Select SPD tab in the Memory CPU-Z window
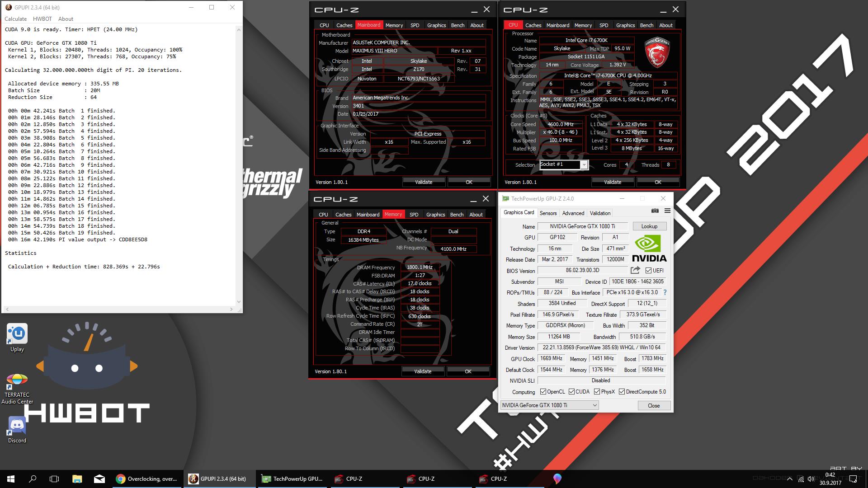This screenshot has height=488, width=868. coord(414,215)
